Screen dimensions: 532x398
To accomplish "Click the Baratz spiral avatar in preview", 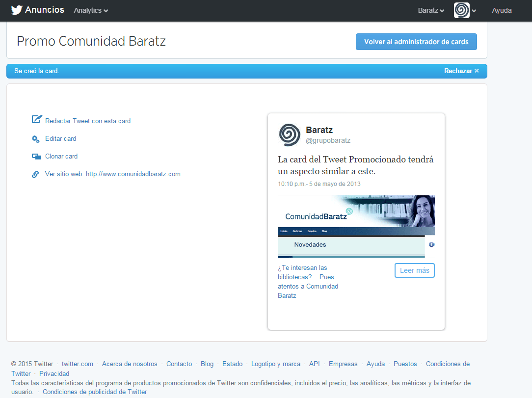I will pos(290,134).
